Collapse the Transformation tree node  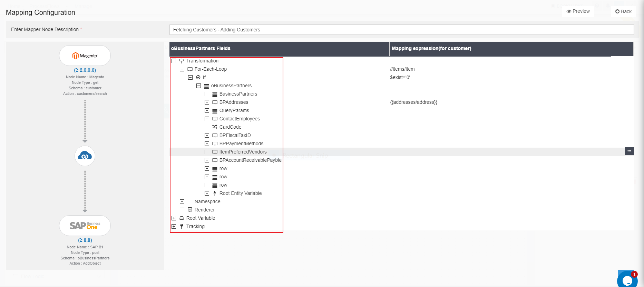(174, 61)
